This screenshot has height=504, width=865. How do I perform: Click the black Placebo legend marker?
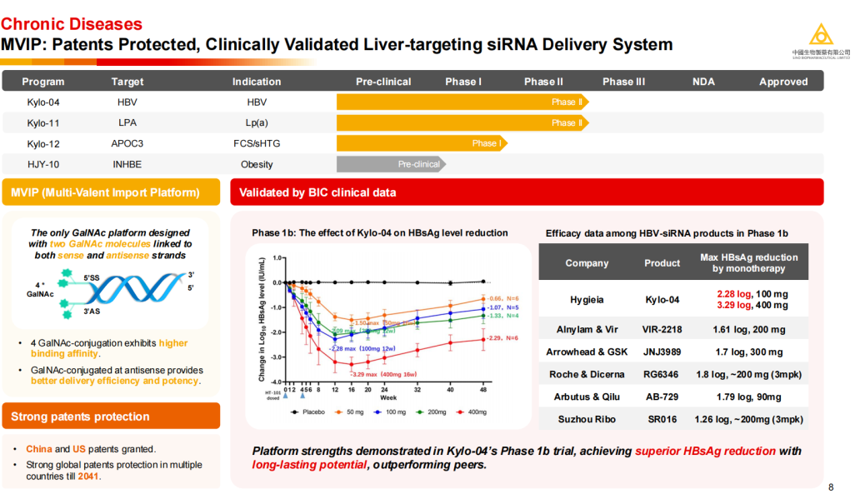pos(295,412)
